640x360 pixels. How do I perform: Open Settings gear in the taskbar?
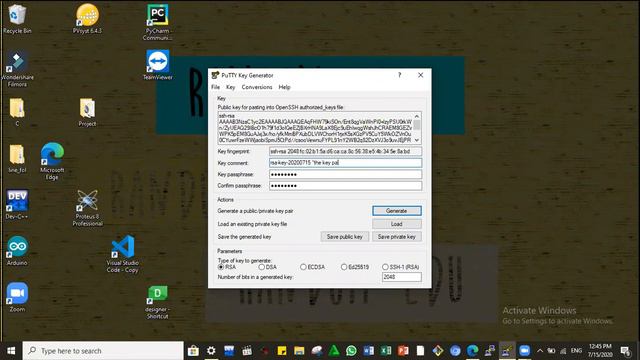pyautogui.click(x=211, y=351)
